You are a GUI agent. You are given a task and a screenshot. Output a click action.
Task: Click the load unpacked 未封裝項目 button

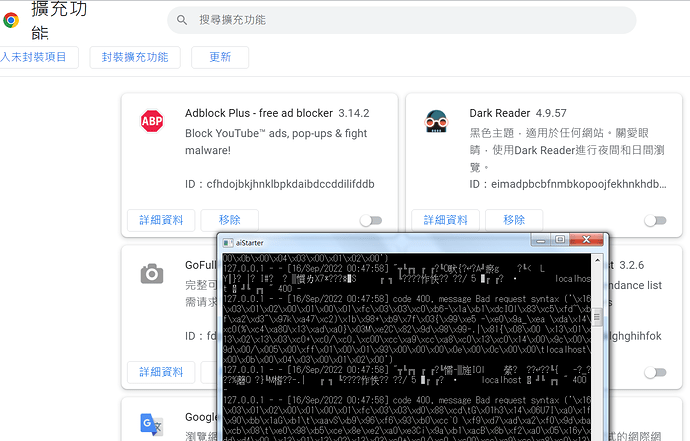(37, 57)
